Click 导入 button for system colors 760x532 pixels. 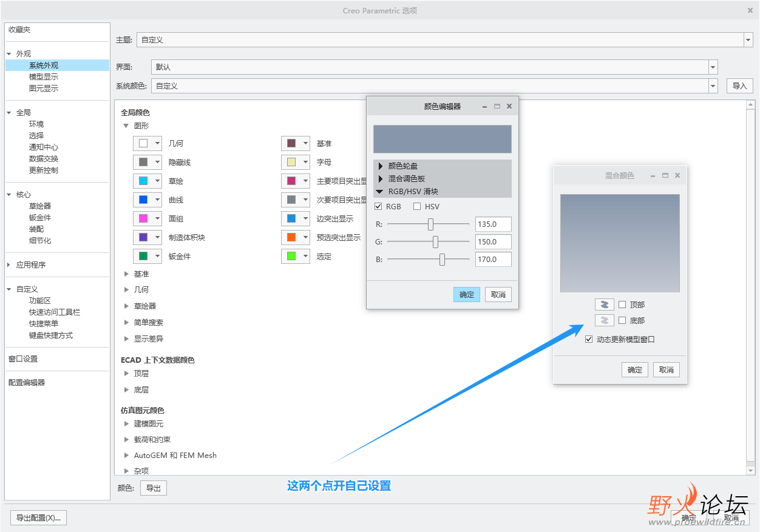coord(739,86)
